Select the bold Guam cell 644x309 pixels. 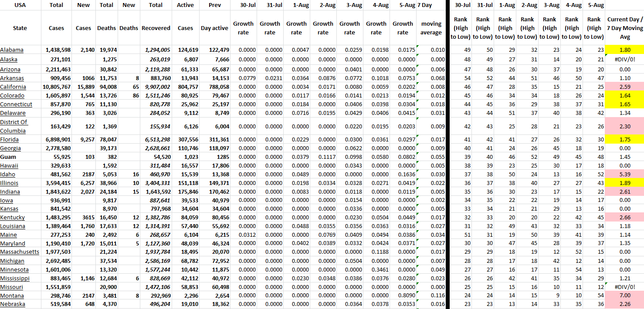[8, 157]
